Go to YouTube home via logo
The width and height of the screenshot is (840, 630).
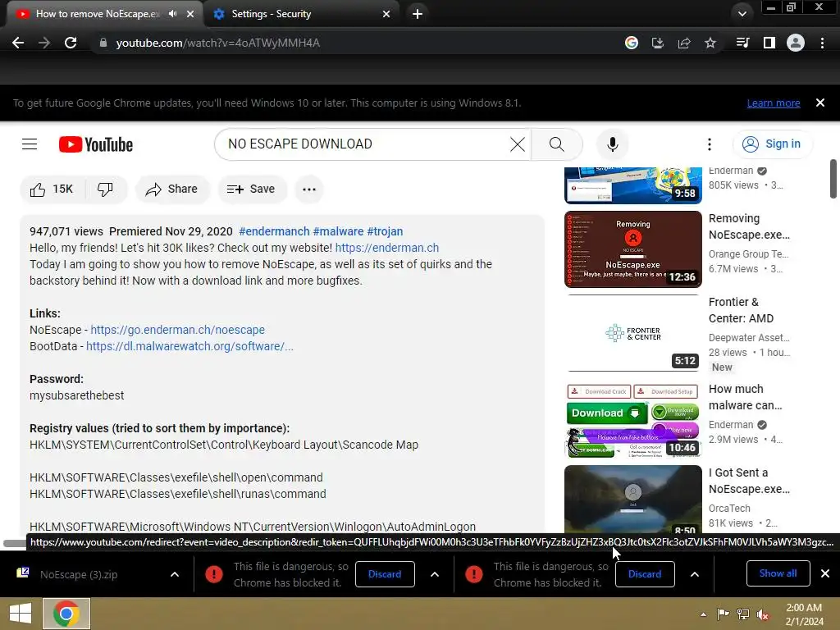96,144
